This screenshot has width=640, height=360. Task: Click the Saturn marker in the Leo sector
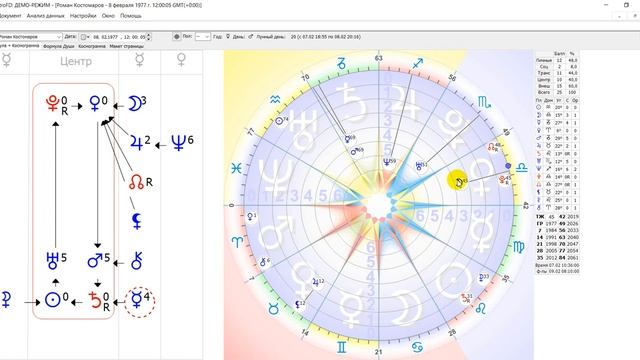(464, 297)
